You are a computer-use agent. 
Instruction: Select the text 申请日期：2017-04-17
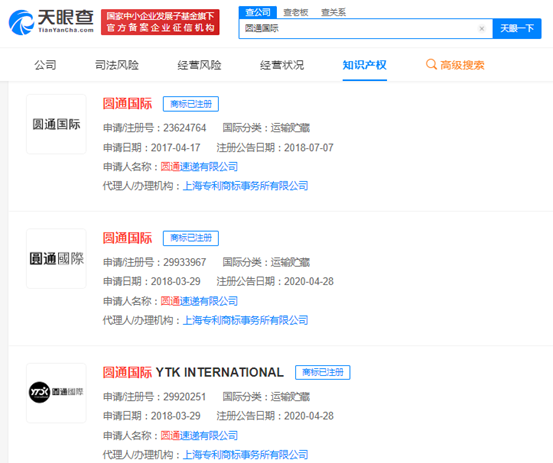click(152, 147)
